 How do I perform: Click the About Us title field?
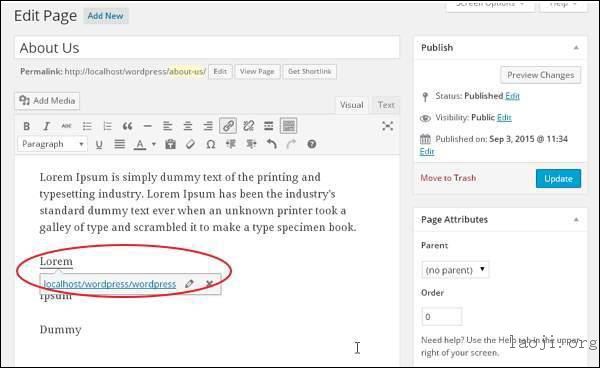coord(207,48)
